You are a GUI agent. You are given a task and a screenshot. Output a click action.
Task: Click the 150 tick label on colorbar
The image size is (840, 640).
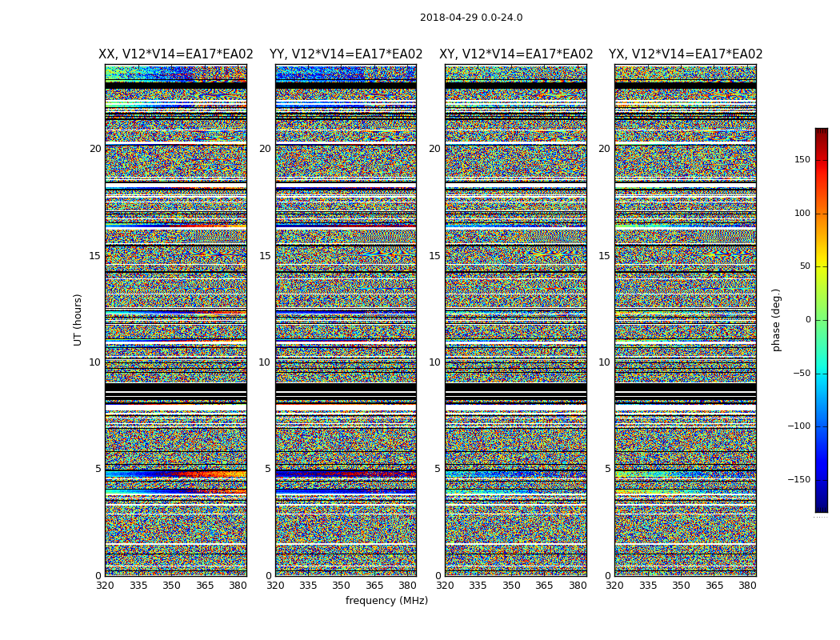coord(802,160)
